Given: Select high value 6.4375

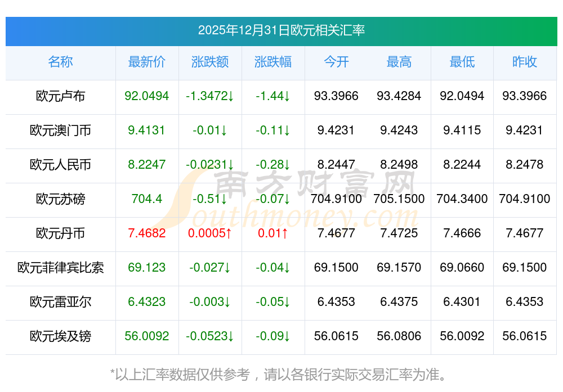Looking at the screenshot, I should [x=399, y=301].
